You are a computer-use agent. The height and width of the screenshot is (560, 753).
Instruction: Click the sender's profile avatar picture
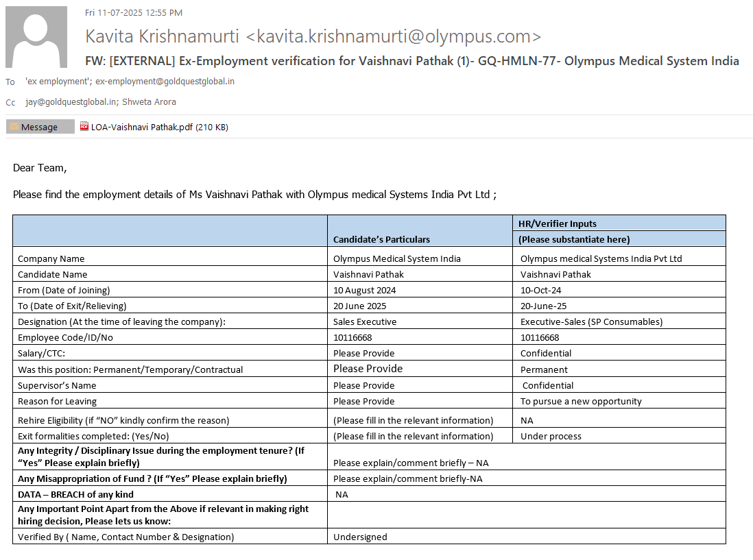(x=36, y=37)
